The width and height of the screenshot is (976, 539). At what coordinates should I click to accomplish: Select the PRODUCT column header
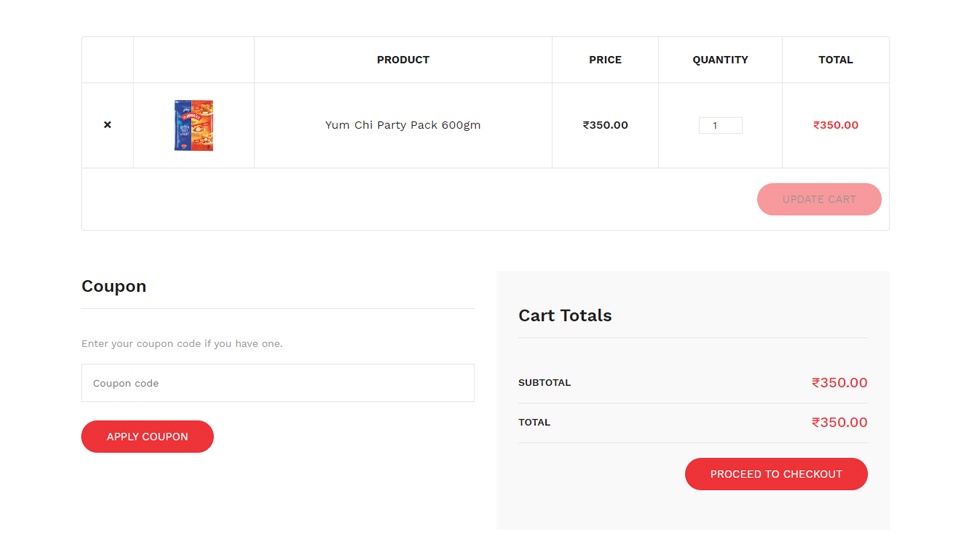(x=403, y=60)
